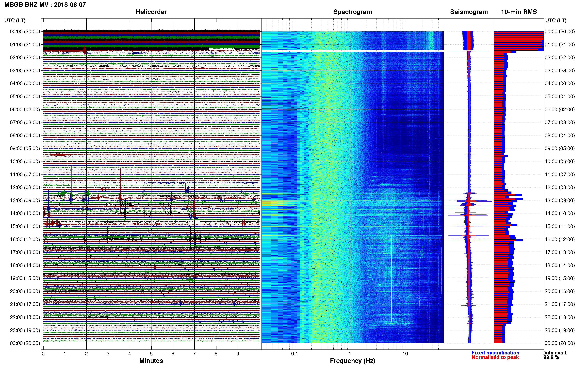This screenshot has width=588, height=368.
Task: Click the 'Data avail.' label
Action: [x=555, y=353]
